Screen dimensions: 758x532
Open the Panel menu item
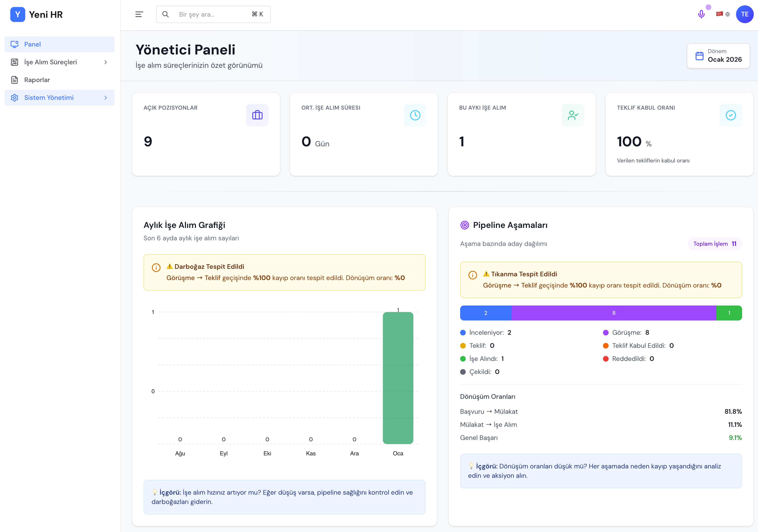(59, 44)
